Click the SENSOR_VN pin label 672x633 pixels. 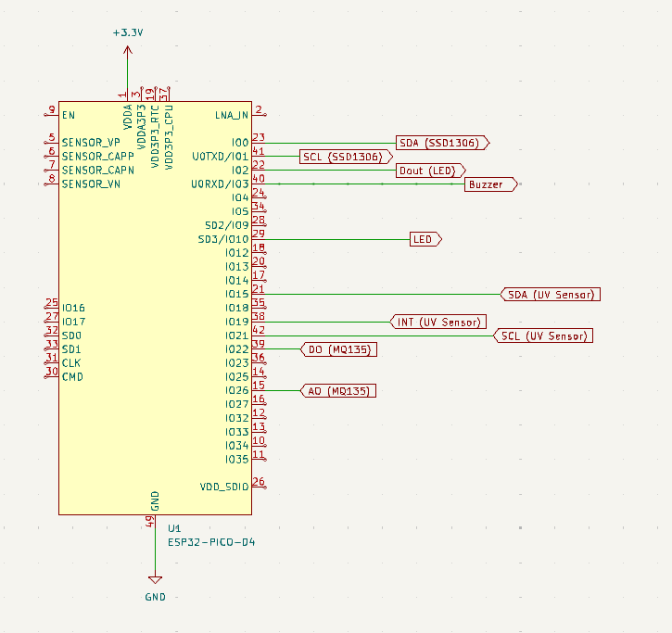point(91,184)
